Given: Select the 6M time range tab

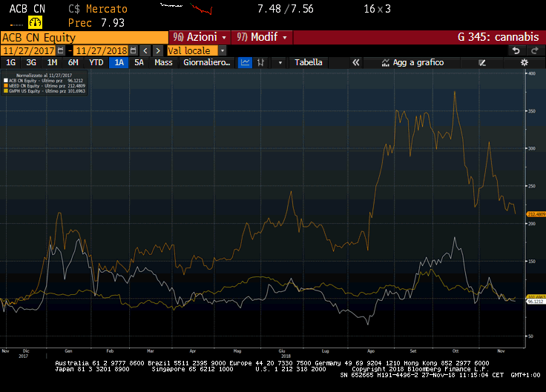Looking at the screenshot, I should 73,62.
